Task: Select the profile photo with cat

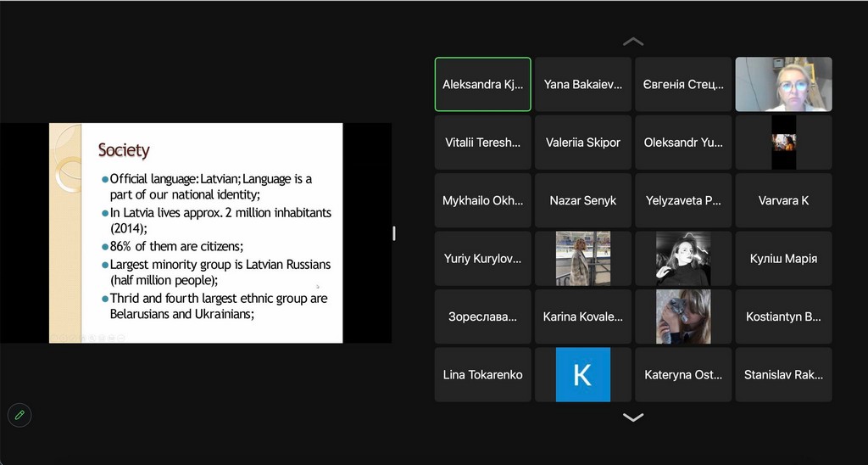Action: [683, 317]
